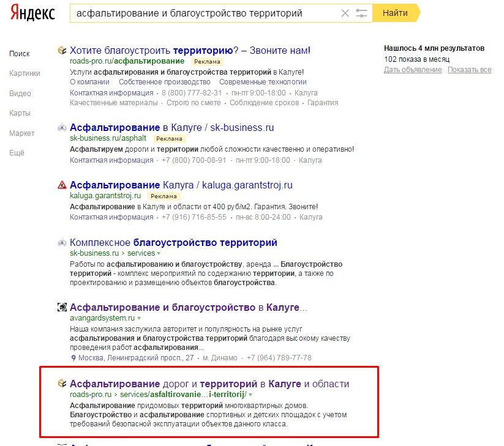Open advanced search settings slider icon
The height and width of the screenshot is (446, 504).
point(361,13)
